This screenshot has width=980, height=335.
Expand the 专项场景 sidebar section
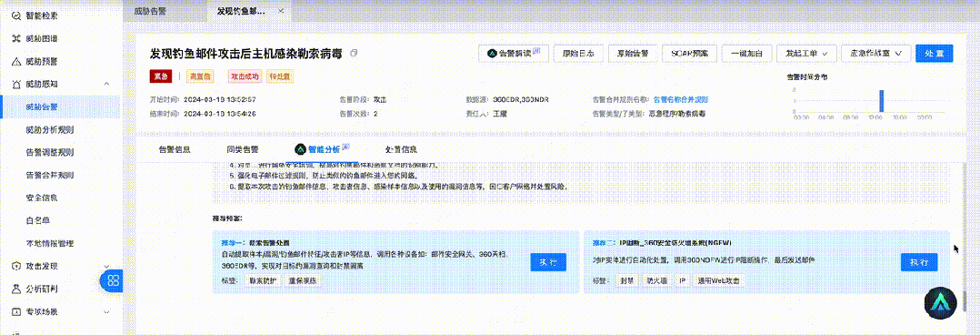coord(106,311)
